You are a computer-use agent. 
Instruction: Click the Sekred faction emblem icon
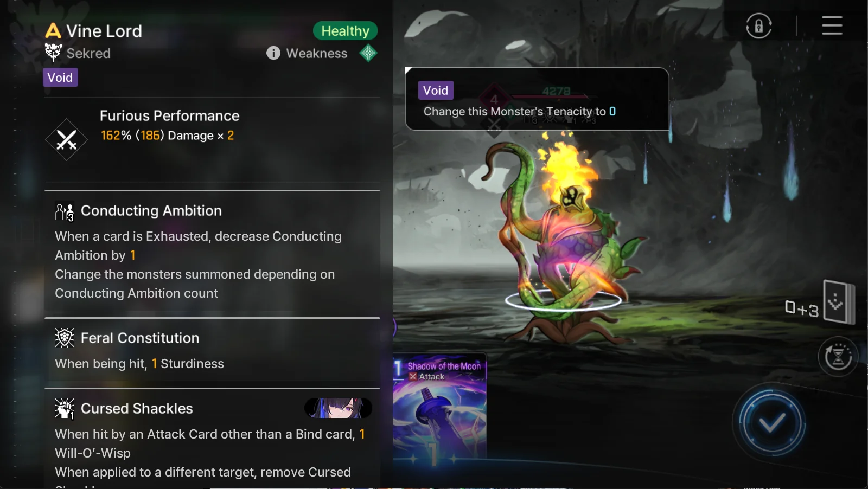[x=53, y=53]
